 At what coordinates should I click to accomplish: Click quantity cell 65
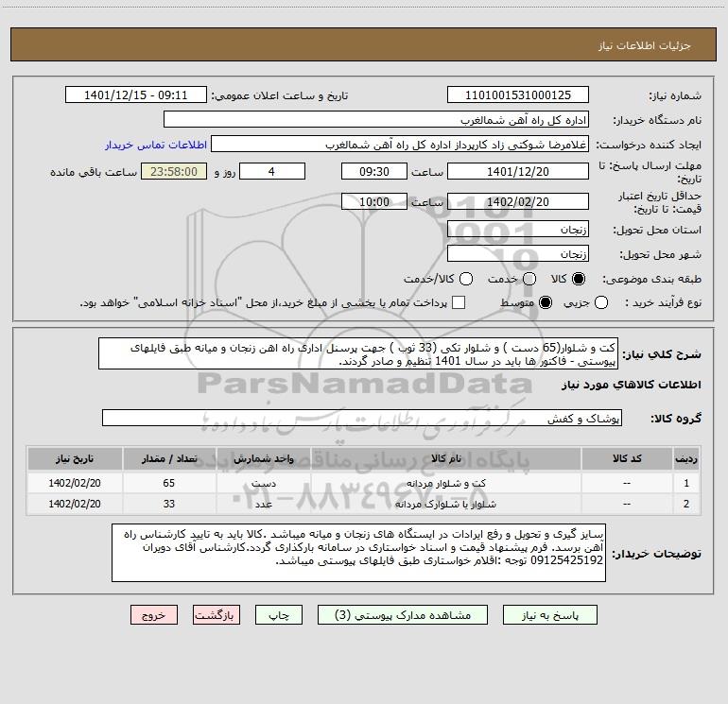tap(169, 483)
